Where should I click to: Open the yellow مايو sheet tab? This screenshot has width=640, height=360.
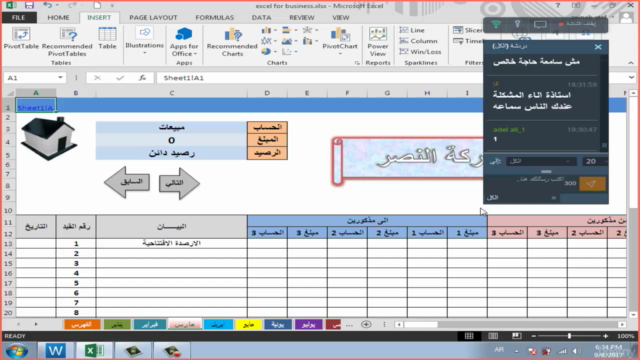[248, 324]
